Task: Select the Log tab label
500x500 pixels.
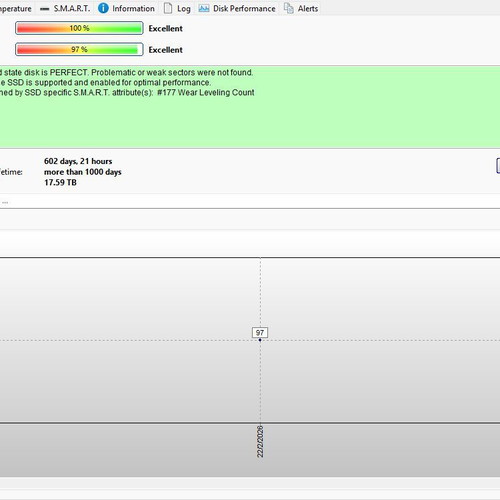Action: tap(184, 9)
